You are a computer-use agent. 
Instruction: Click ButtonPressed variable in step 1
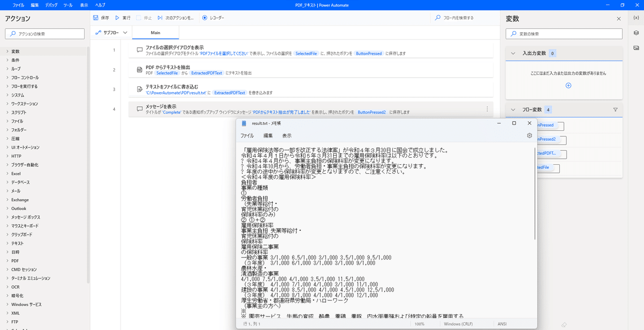point(369,54)
